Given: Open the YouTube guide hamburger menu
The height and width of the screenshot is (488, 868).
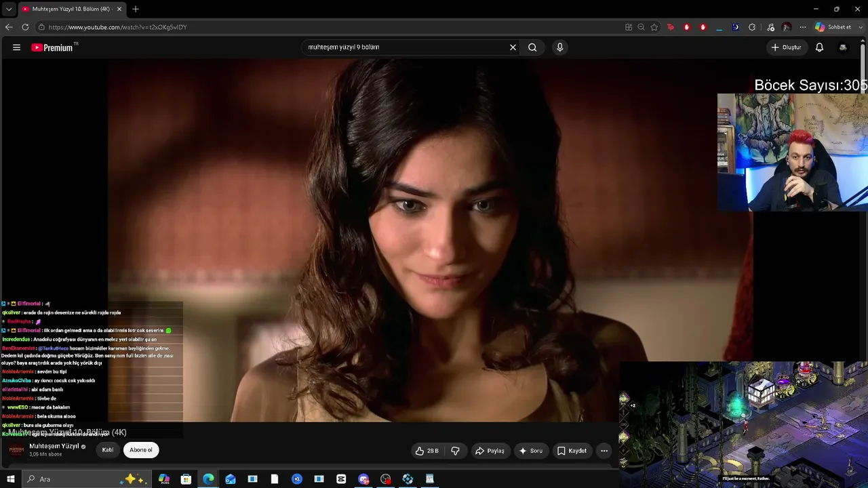Looking at the screenshot, I should pos(16,47).
